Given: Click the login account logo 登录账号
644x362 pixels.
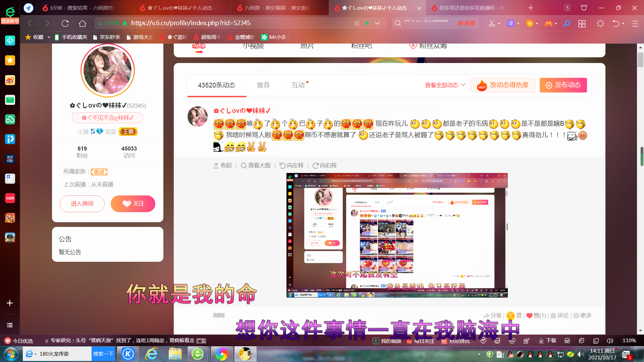Looking at the screenshot, I should (10, 16).
